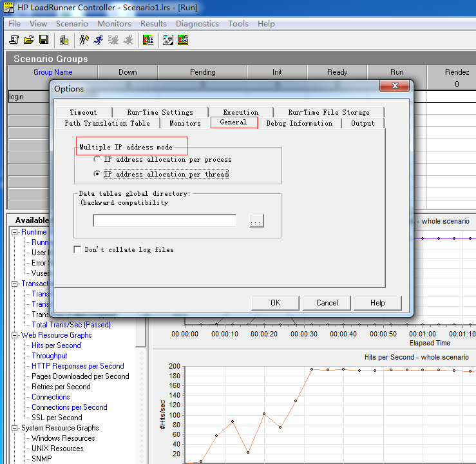This screenshot has height=464, width=476.
Task: Open the Results menu
Action: pyautogui.click(x=153, y=24)
